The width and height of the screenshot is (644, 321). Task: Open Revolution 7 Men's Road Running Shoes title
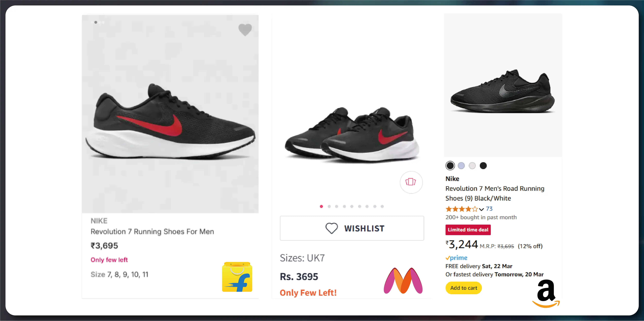(x=495, y=193)
